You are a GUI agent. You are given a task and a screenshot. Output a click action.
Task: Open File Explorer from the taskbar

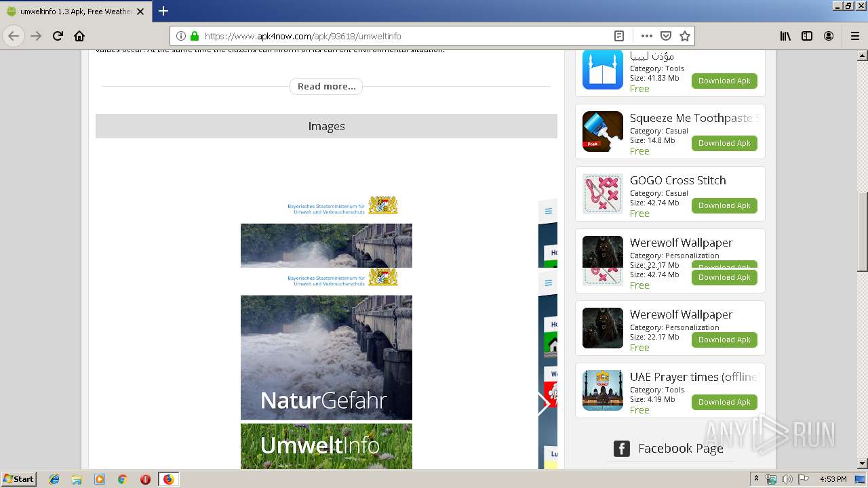(x=77, y=479)
